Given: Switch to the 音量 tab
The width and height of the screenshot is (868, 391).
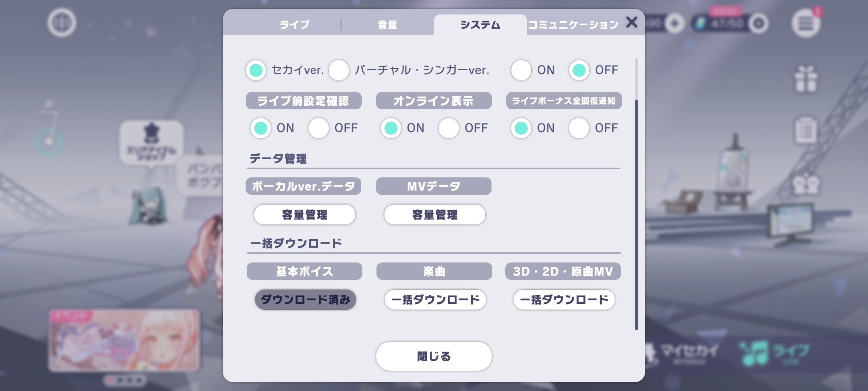Looking at the screenshot, I should tap(387, 25).
